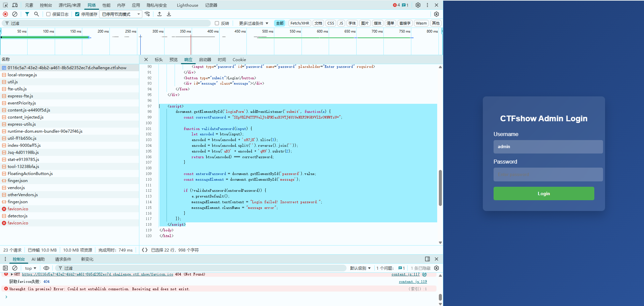Image resolution: width=644 pixels, height=306 pixels.
Task: Select the FloatingActionButton.js request
Action: coord(70,174)
